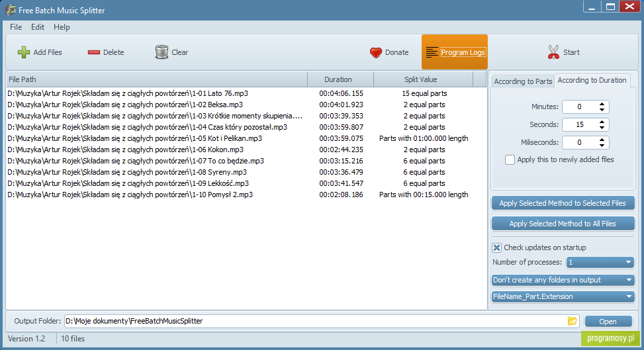The width and height of the screenshot is (644, 350).
Task: Click the red minus Delete icon
Action: (x=93, y=52)
